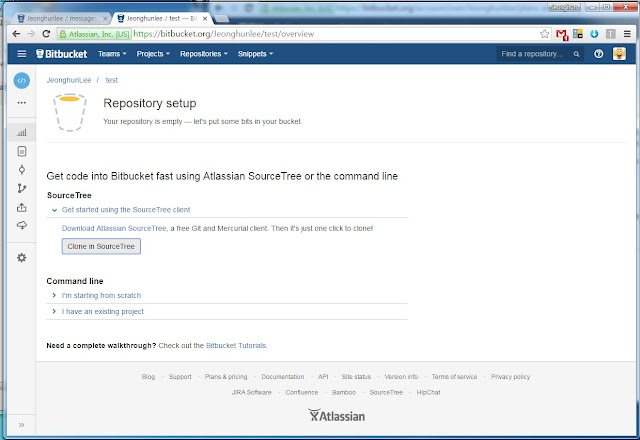Viewport: 640px width, 440px height.
Task: Click the gray T extension icon
Action: 611,34
